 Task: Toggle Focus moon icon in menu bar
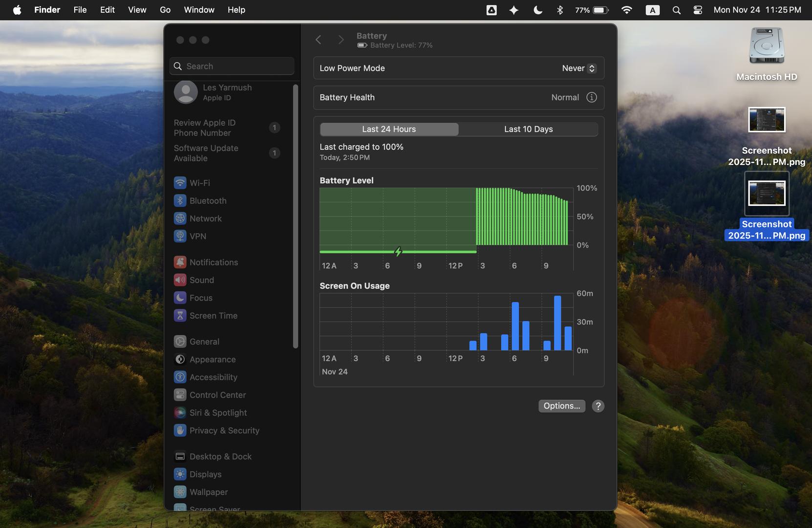(x=537, y=10)
